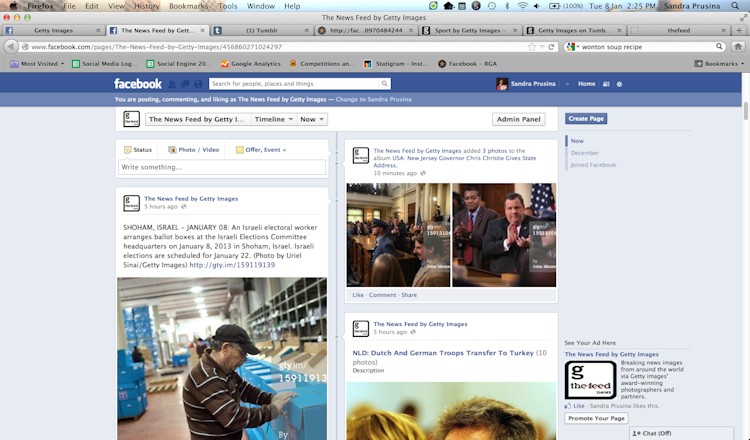
Task: Click the page logo beside timeline selector
Action: coord(132,119)
